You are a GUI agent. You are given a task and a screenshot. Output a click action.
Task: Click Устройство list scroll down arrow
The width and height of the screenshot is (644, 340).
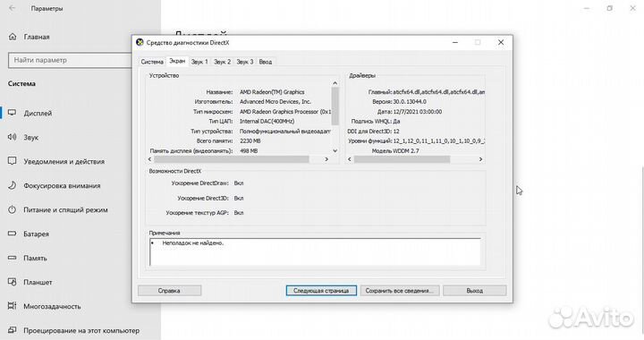(335, 150)
